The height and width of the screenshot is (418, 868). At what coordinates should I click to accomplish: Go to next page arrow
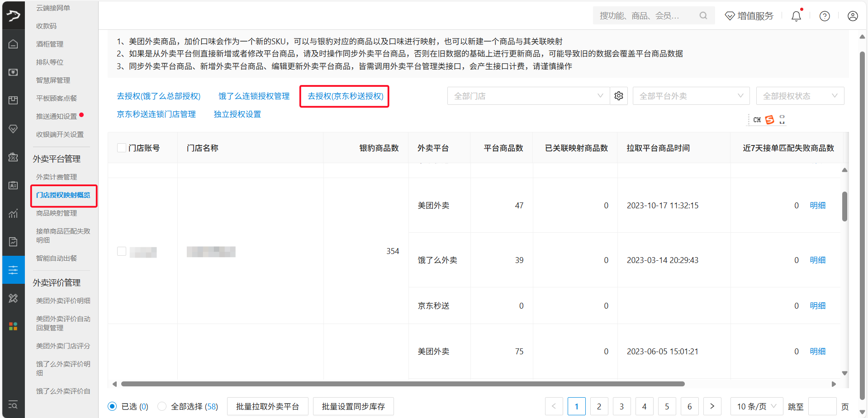(x=712, y=407)
